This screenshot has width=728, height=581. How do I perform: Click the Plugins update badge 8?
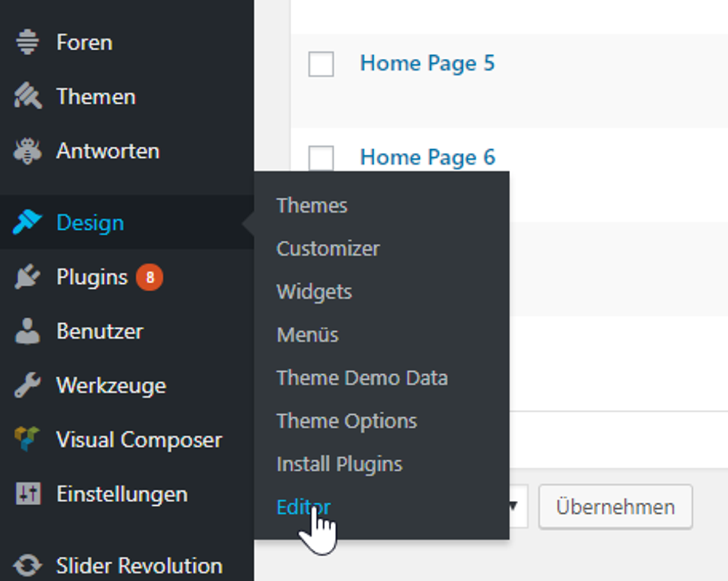(x=149, y=278)
